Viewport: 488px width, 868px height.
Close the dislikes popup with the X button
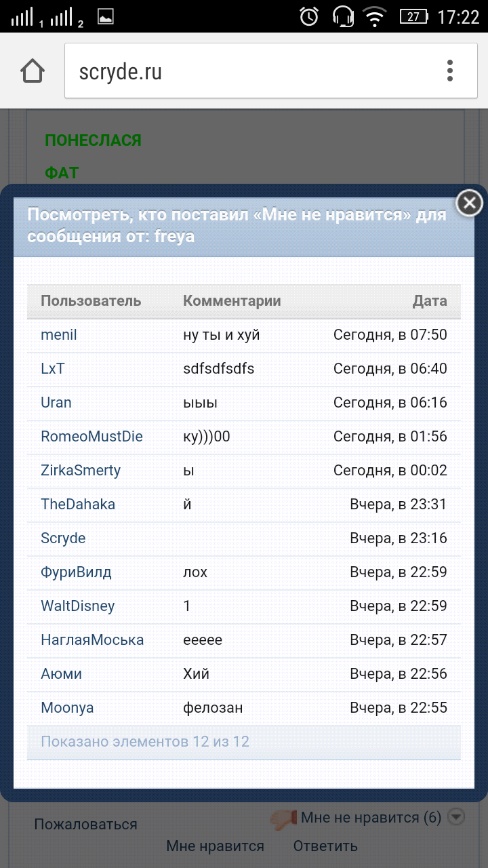tap(468, 202)
